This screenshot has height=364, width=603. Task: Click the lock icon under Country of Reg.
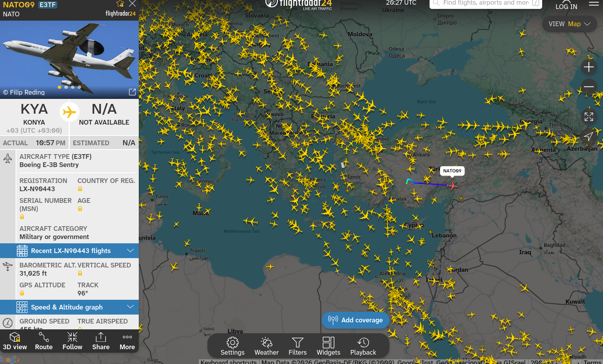pos(80,189)
